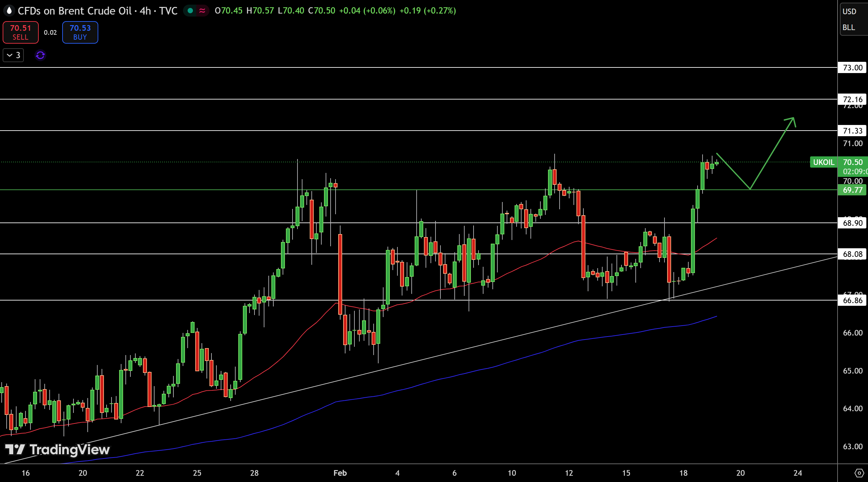
Task: Click the purple refresh indicator icon
Action: click(x=40, y=55)
